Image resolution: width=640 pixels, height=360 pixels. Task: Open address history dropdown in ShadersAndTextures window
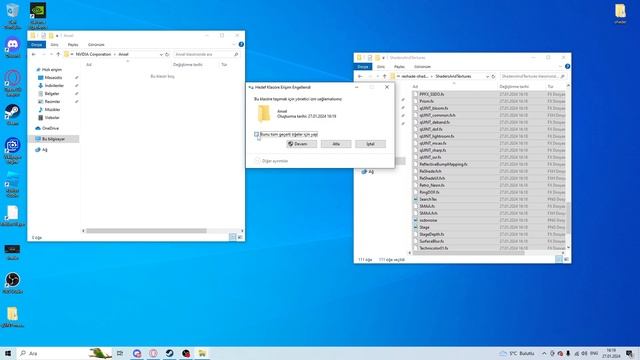tap(487, 76)
